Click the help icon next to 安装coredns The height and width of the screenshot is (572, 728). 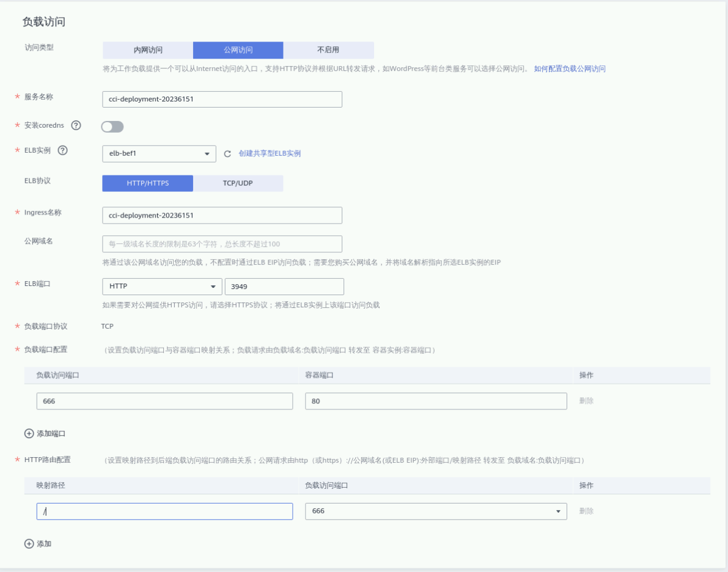(76, 125)
